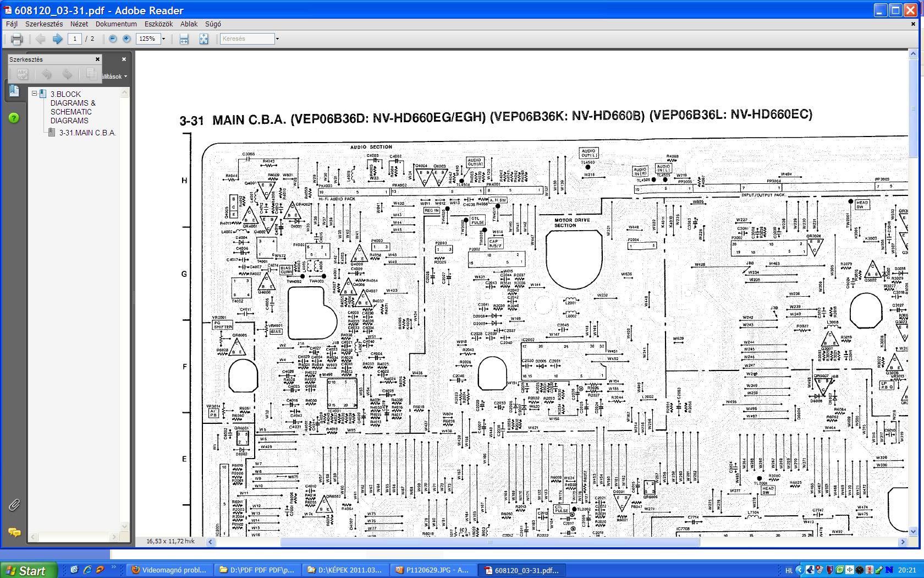Click the document horizontal scrollbar left arrow
924x578 pixels.
(x=211, y=542)
